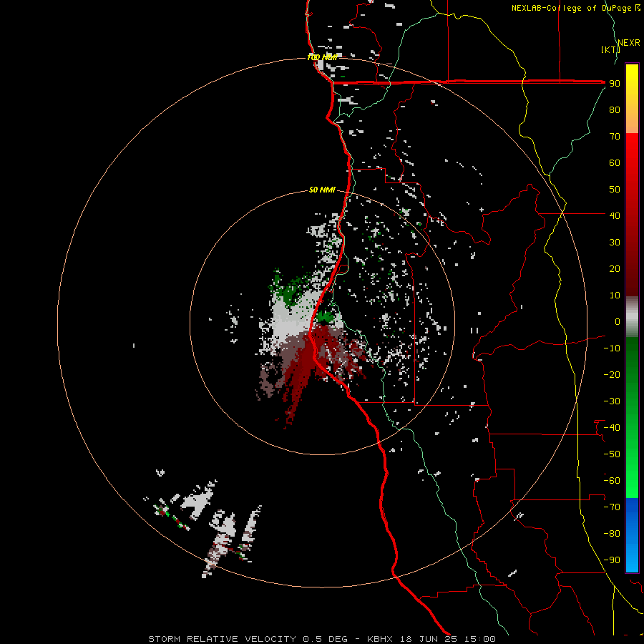Click the 10 value on velocity scale

pos(615,296)
